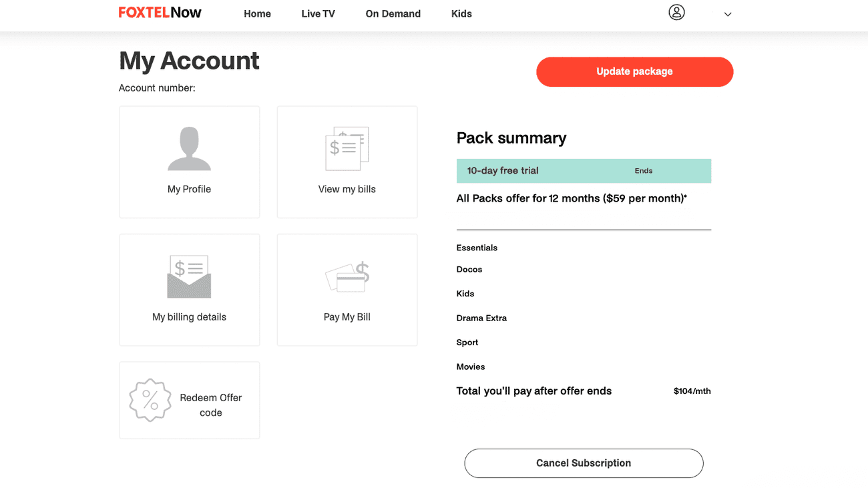Click the Redeem Offer percent badge icon
The width and height of the screenshot is (868, 488).
click(x=150, y=401)
